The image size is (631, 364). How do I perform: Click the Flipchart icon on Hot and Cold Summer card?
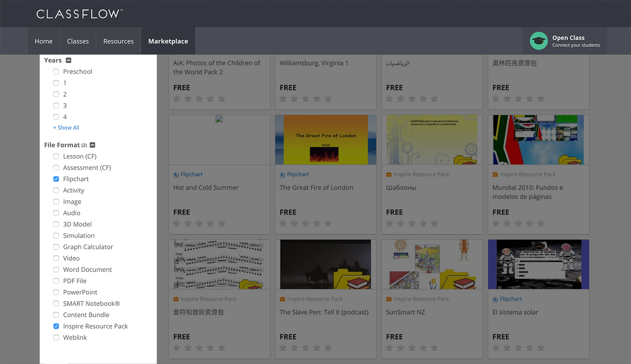177,174
